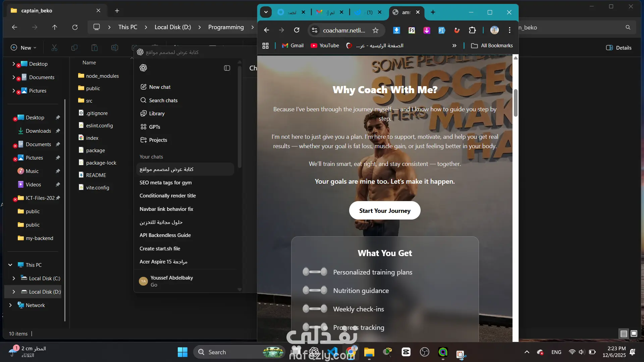Reload the coachamr page
This screenshot has height=362, width=644.
[297, 30]
